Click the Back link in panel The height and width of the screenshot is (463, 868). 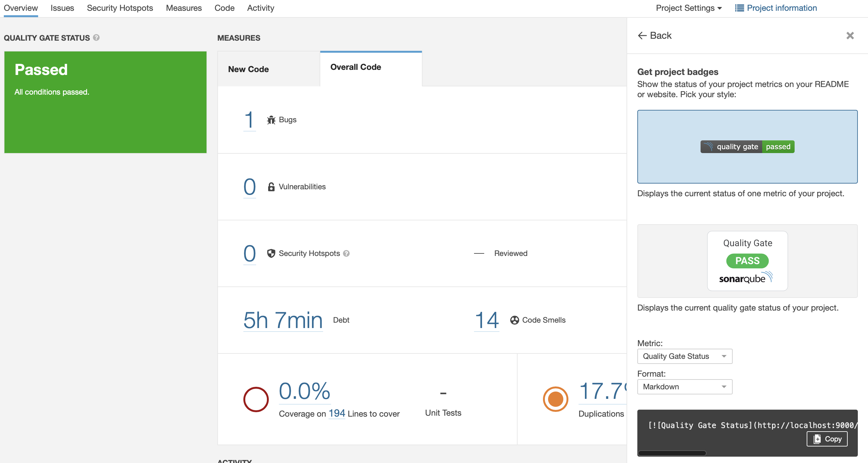(655, 35)
